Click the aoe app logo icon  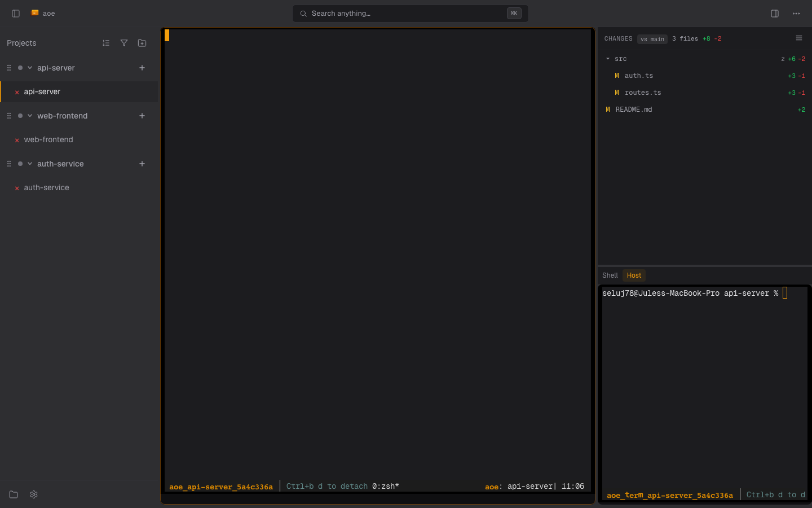click(35, 13)
